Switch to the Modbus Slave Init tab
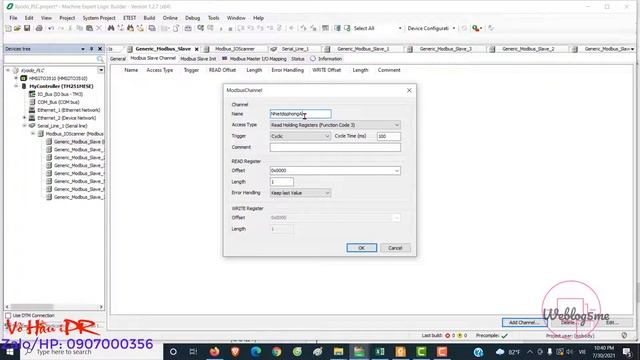Image resolution: width=640 pixels, height=360 pixels. pyautogui.click(x=198, y=59)
